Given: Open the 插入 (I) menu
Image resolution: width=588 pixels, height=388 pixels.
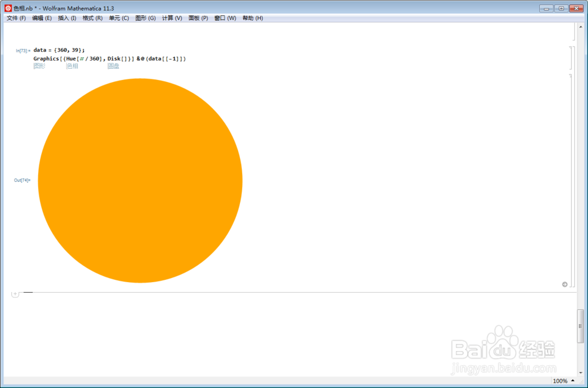Looking at the screenshot, I should (x=67, y=18).
